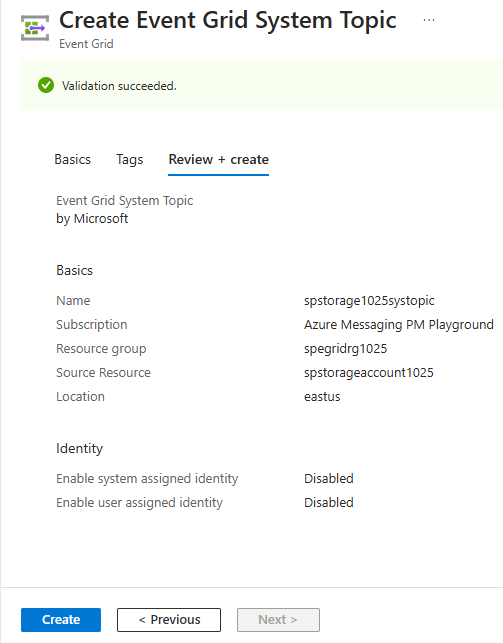The image size is (503, 643).
Task: Click the eastus location value
Action: click(322, 397)
